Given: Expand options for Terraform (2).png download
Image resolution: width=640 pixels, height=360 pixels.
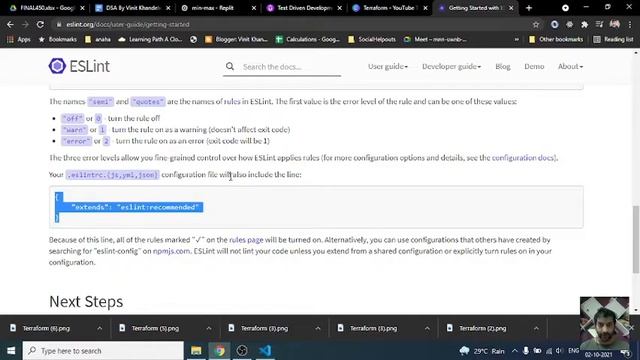Looking at the screenshot, I should pyautogui.click(x=536, y=328).
